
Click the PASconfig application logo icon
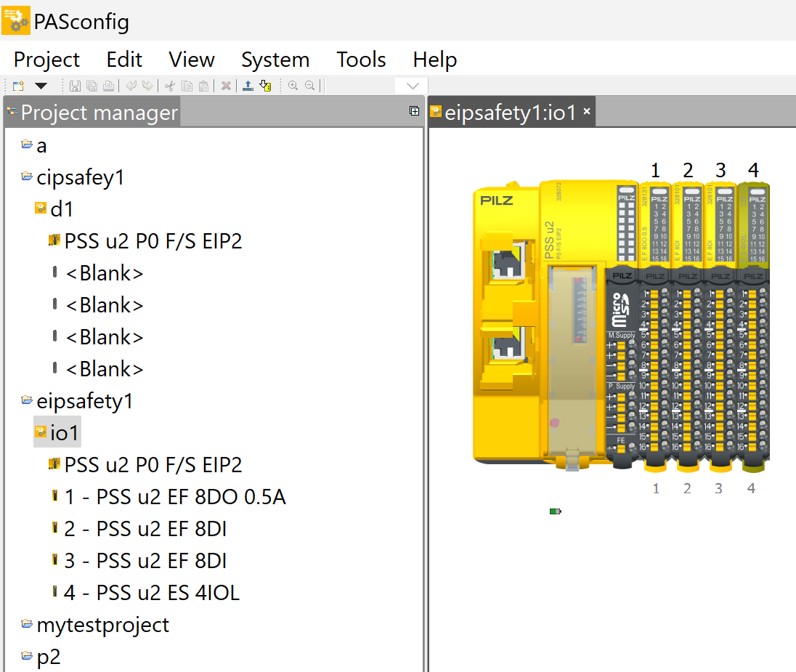click(x=16, y=20)
